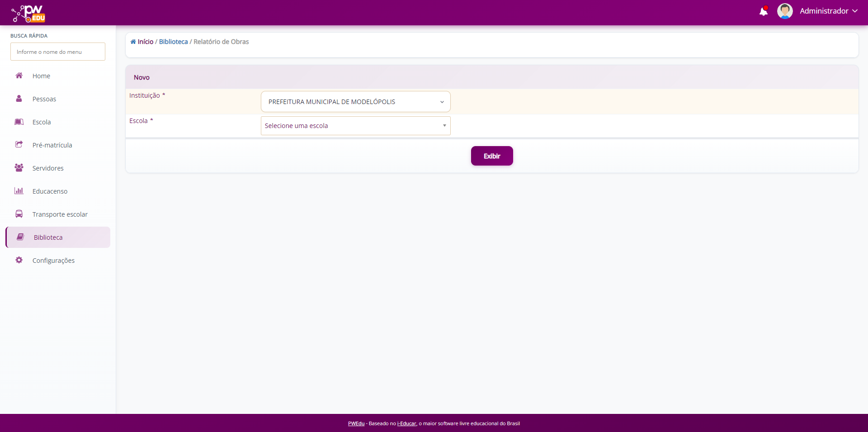This screenshot has height=432, width=868.
Task: Follow the i-Educar footer link
Action: point(406,424)
